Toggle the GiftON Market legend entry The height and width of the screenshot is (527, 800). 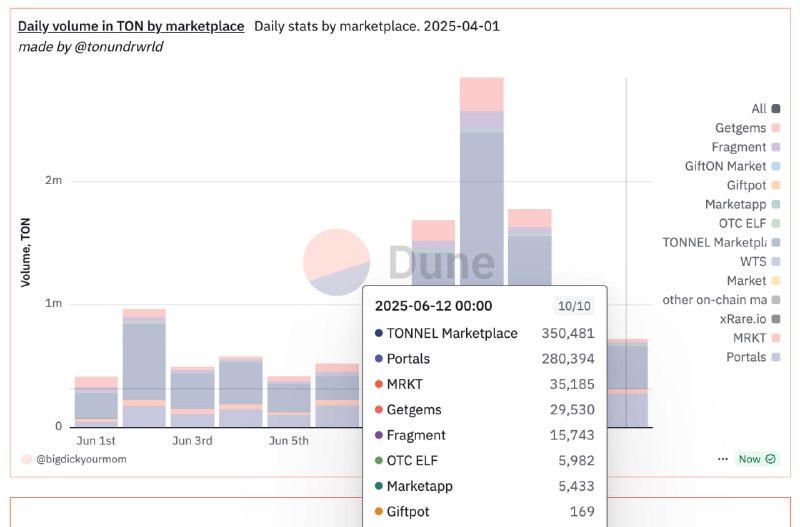733,166
